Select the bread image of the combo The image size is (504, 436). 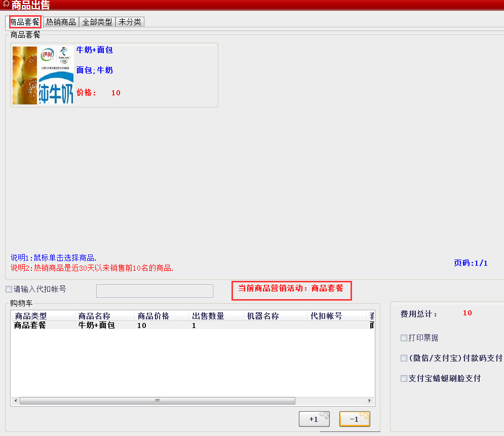coord(24,76)
